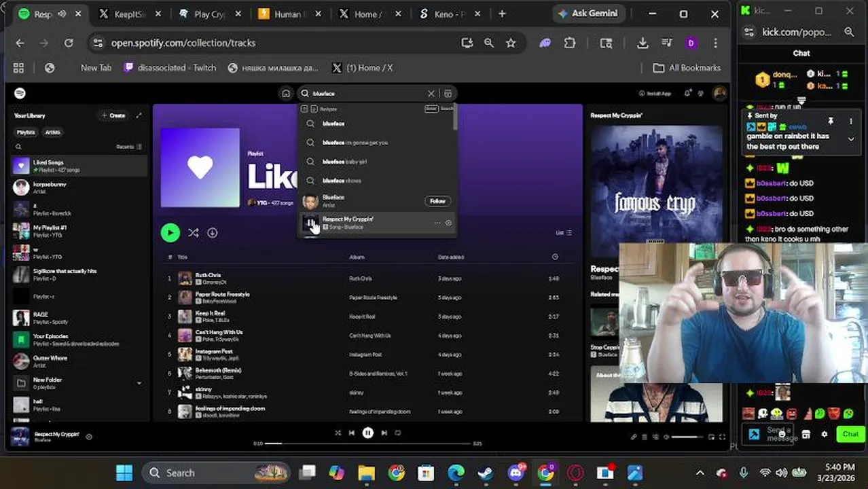Screen dimensions: 868x489
Task: Toggle shuffle for Liked Songs playlist
Action: [194, 233]
